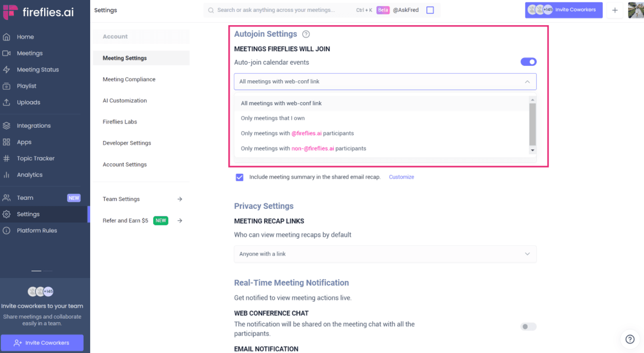
Task: Click the Customize link
Action: [x=402, y=177]
